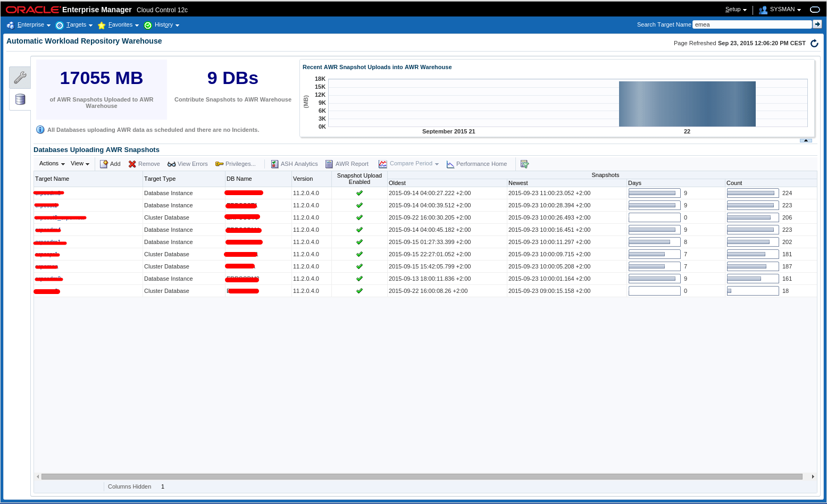827x504 pixels.
Task: Open the wrench configuration side tab
Action: click(x=20, y=78)
